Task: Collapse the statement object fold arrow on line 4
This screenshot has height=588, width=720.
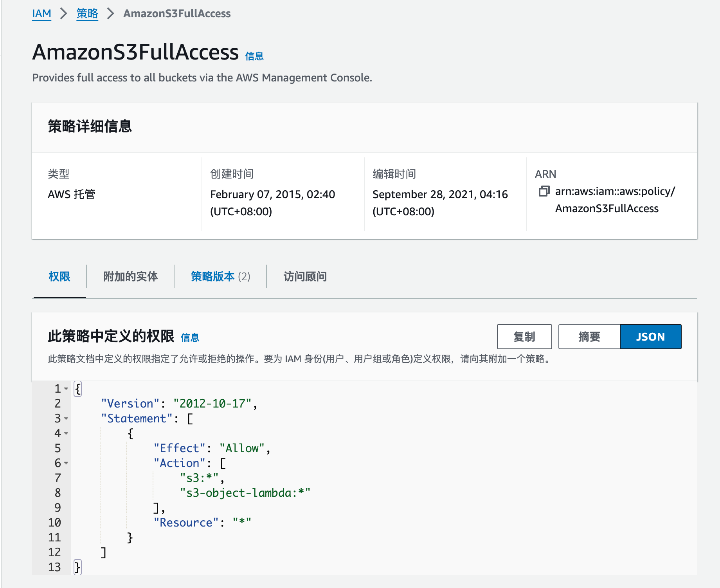Action: pyautogui.click(x=66, y=433)
